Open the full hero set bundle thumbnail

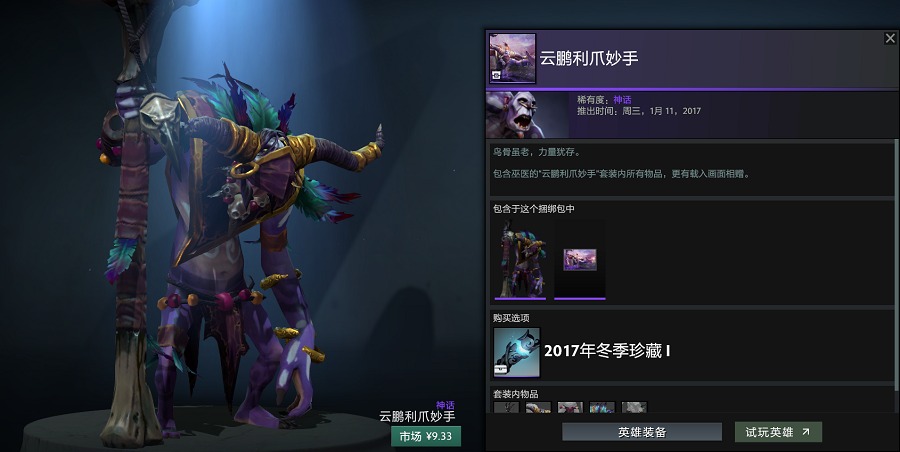[521, 259]
